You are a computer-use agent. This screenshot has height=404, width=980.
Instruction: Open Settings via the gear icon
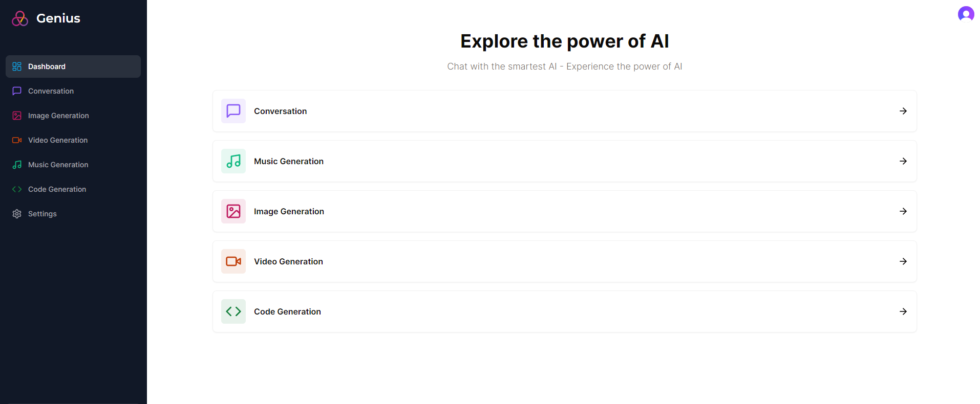click(x=17, y=213)
